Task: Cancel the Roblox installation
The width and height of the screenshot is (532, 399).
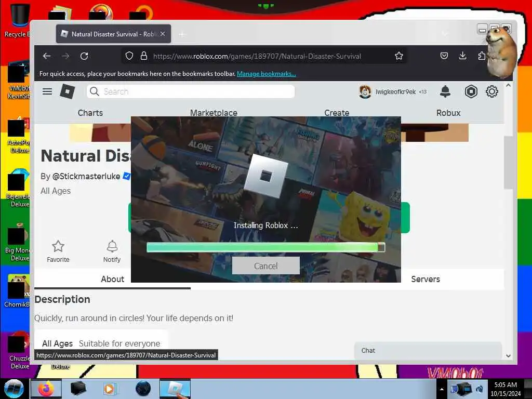Action: point(265,265)
